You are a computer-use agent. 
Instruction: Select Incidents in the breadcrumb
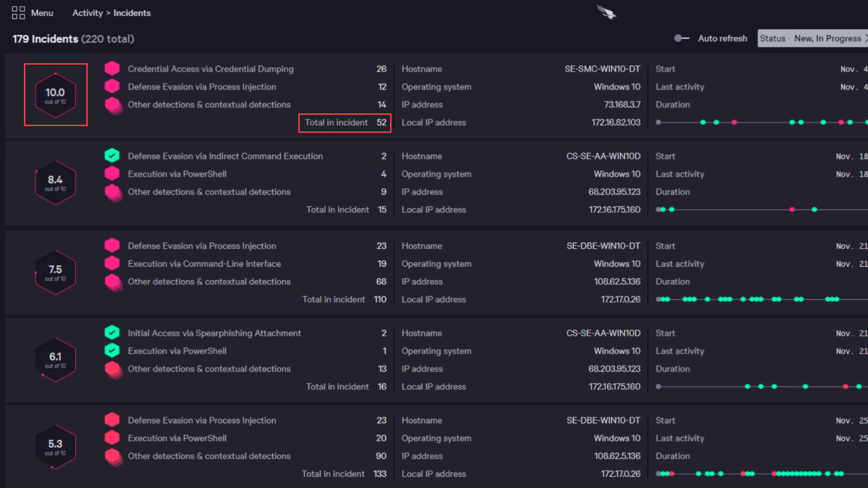click(x=132, y=13)
